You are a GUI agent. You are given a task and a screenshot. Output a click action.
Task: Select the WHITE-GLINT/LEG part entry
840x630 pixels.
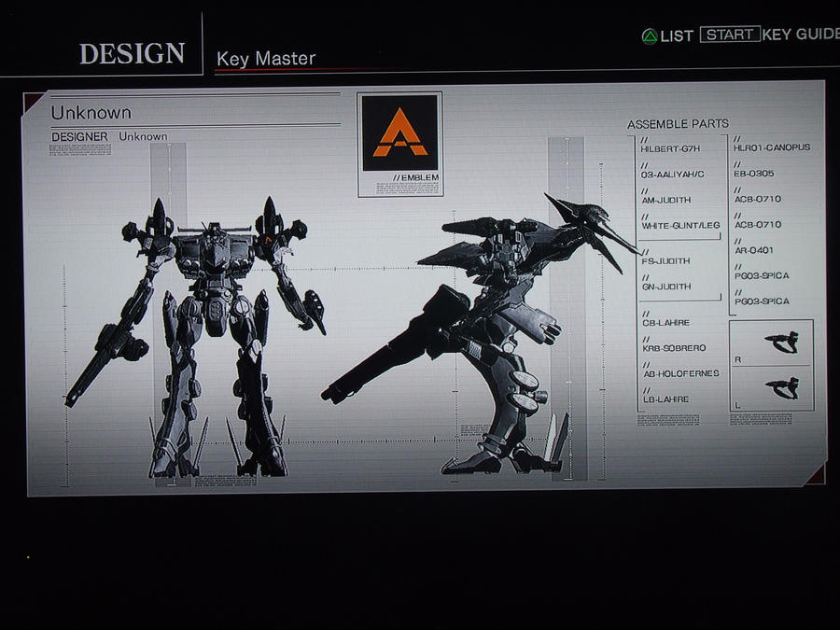(x=681, y=226)
